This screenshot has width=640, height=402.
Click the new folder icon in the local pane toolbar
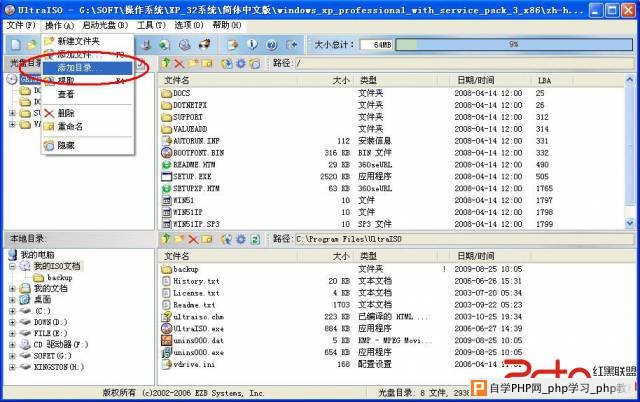[x=179, y=239]
